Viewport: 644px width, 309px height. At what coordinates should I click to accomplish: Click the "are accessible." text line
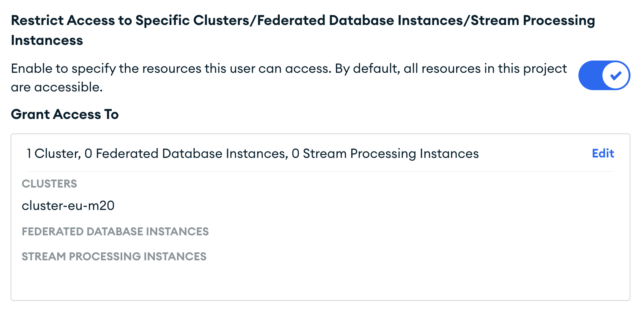(x=57, y=88)
